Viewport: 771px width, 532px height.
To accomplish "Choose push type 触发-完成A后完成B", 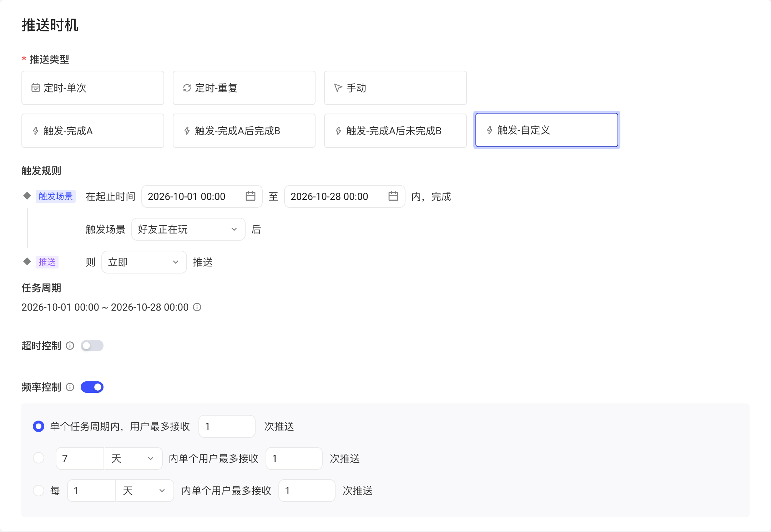I will click(244, 131).
